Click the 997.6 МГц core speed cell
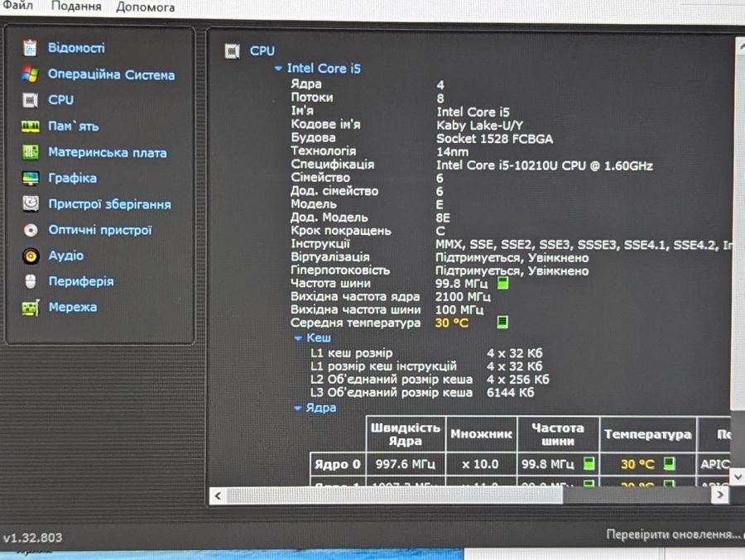This screenshot has width=745, height=560. coord(406,464)
